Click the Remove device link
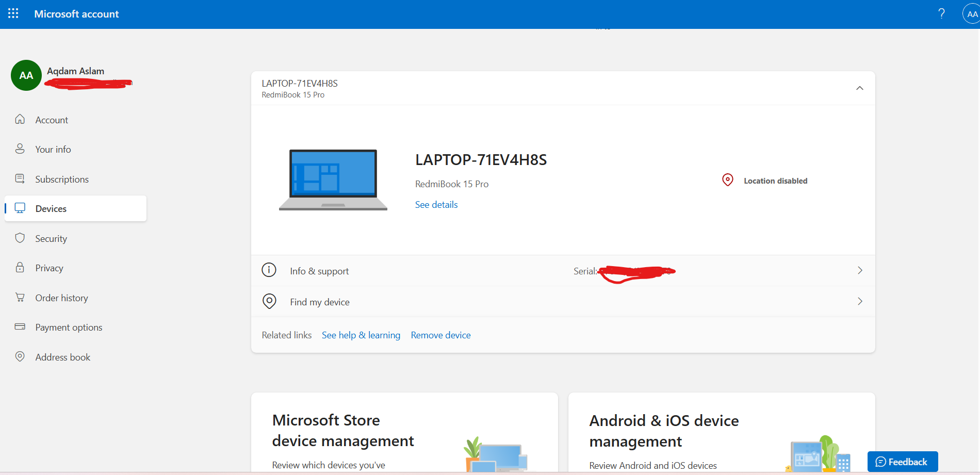 440,335
